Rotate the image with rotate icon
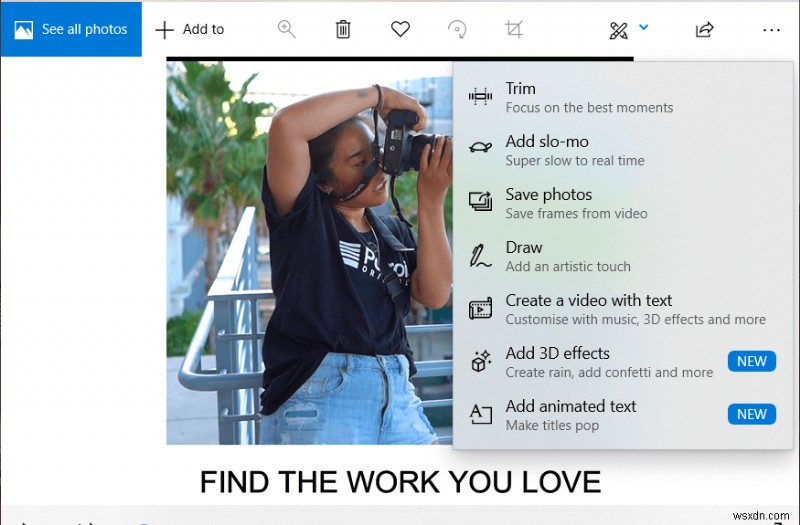The height and width of the screenshot is (525, 800). pyautogui.click(x=457, y=29)
